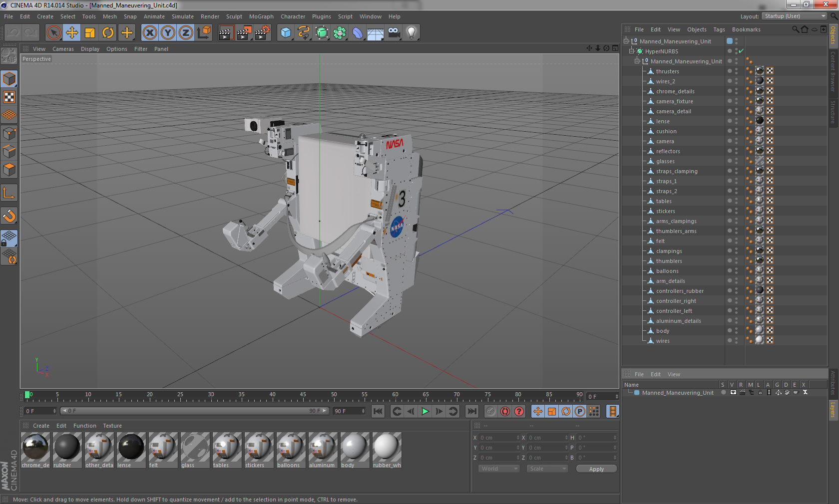Toggle Z axis lock
This screenshot has width=839, height=504.
coord(186,33)
